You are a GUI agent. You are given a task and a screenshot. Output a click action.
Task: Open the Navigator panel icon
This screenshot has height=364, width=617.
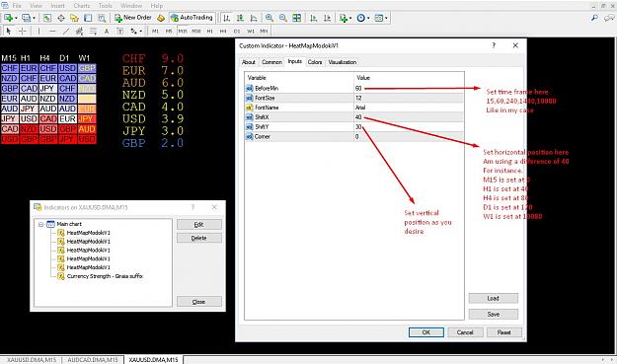coord(74,18)
